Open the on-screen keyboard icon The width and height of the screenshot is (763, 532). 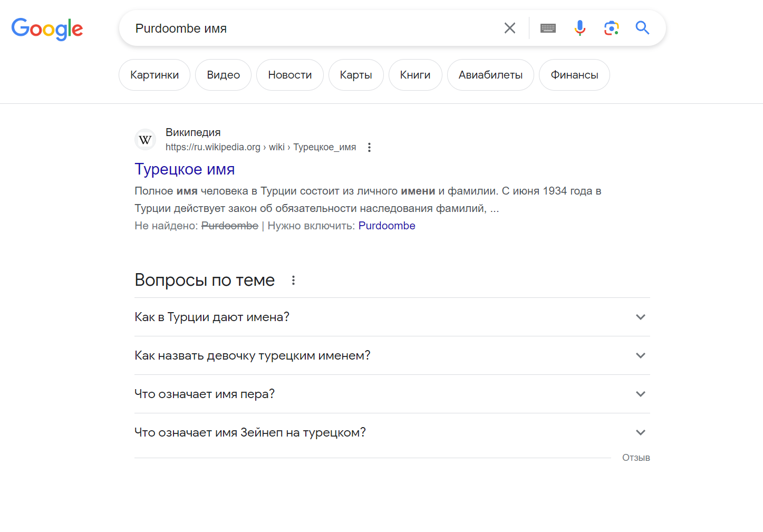pos(548,28)
